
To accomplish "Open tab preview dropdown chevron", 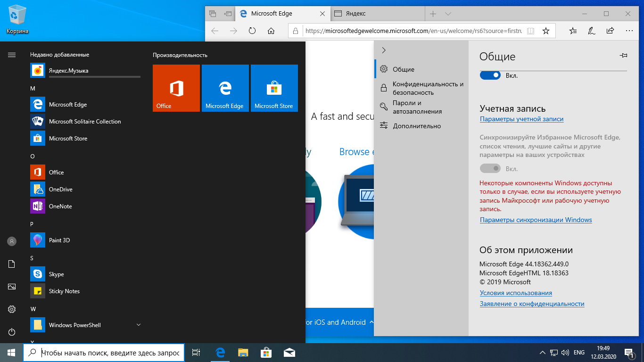I will tap(448, 14).
